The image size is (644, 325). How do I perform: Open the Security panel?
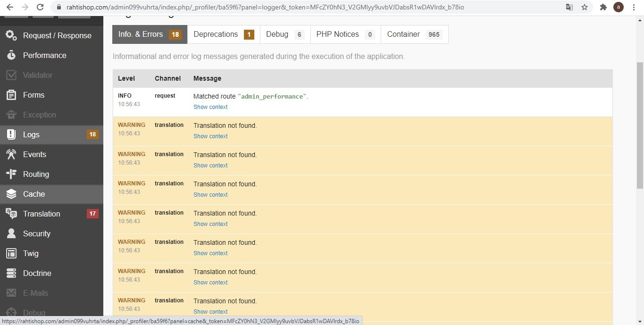tap(51, 233)
